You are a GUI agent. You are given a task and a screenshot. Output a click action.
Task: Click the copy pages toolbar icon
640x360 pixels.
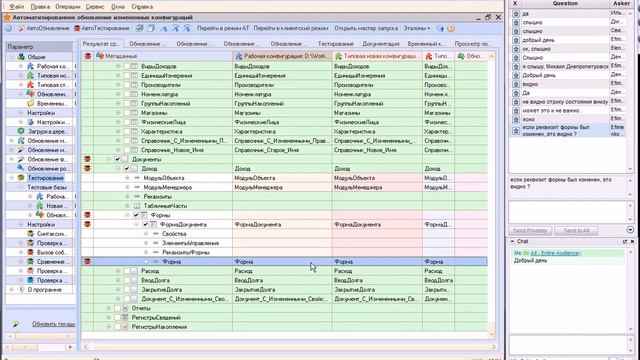151,29
